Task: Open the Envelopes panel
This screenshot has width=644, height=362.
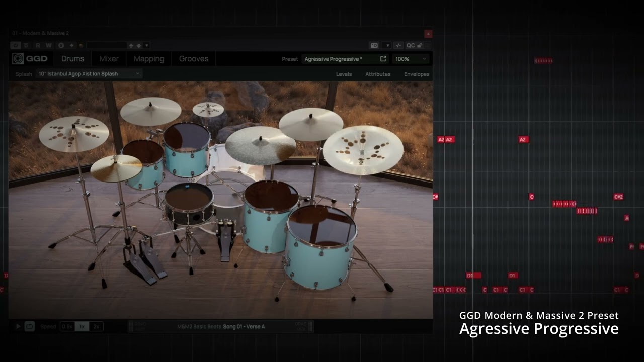Action: [417, 74]
